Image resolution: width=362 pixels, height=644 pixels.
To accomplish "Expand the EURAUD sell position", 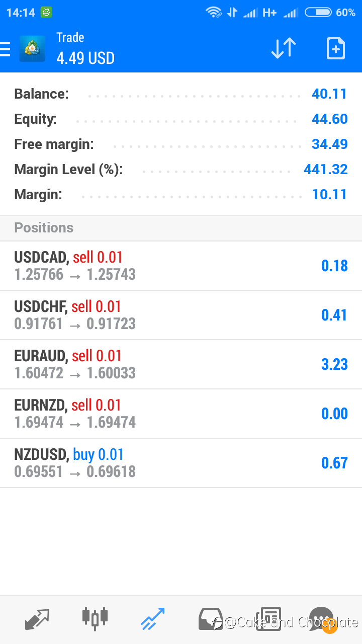I will (181, 364).
